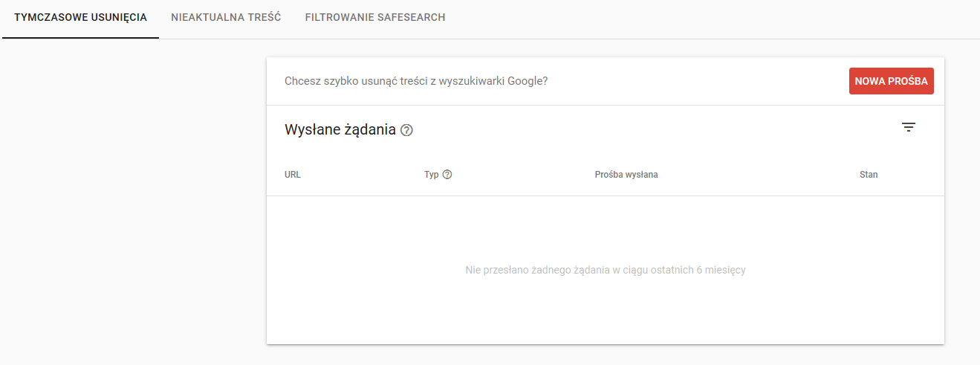Click the question mark icon next to Typ
The width and height of the screenshot is (980, 365).
pyautogui.click(x=447, y=175)
